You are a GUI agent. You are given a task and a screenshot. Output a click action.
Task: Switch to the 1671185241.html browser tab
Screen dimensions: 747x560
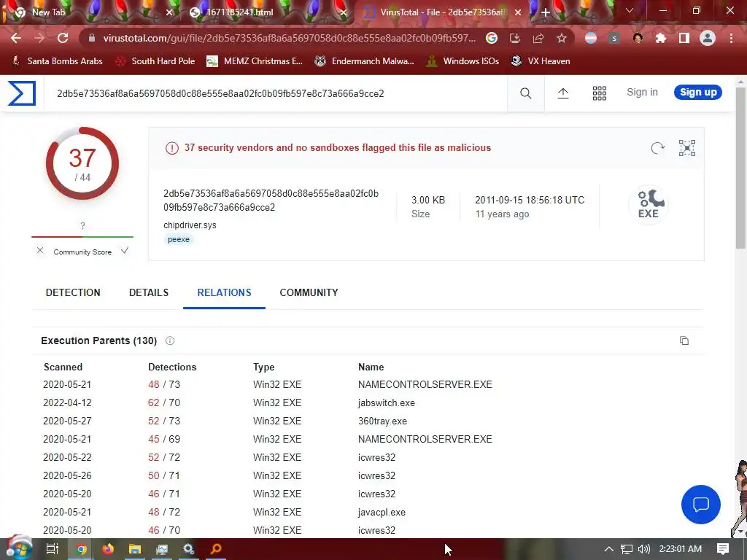267,13
